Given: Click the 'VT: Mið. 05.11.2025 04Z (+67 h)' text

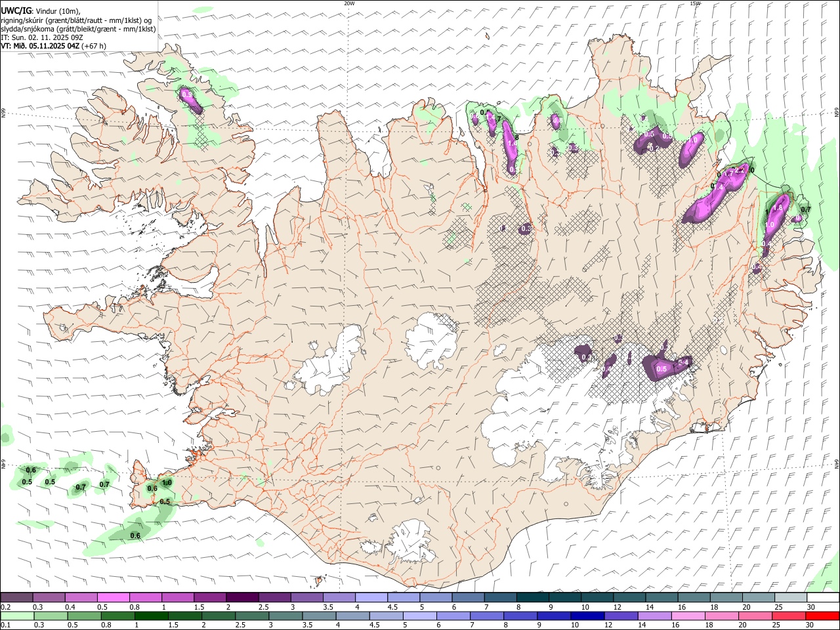Looking at the screenshot, I should (x=54, y=46).
